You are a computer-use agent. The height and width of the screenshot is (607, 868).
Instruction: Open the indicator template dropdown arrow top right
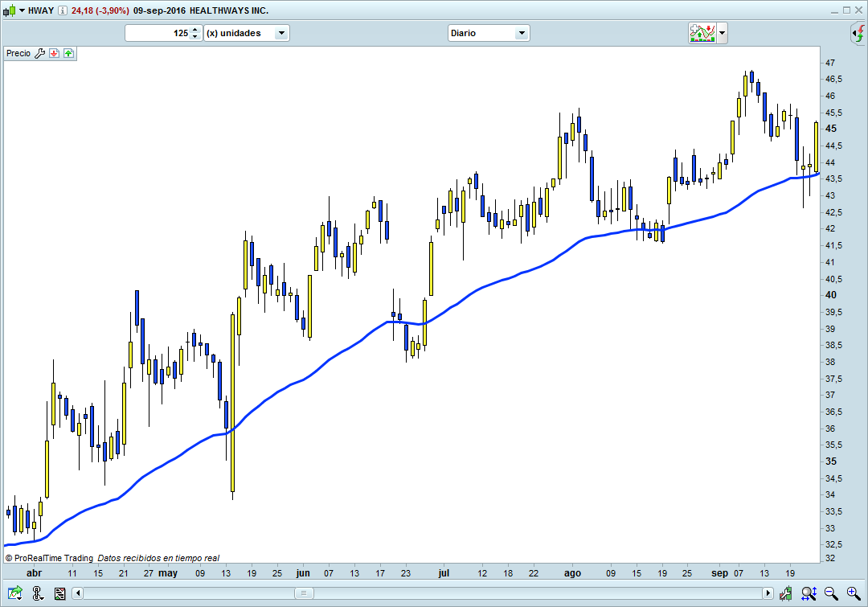pos(722,33)
